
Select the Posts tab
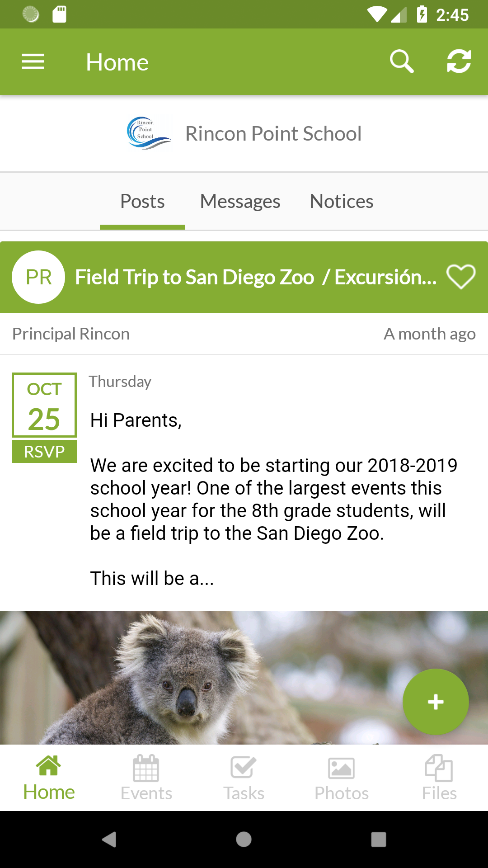tap(142, 202)
